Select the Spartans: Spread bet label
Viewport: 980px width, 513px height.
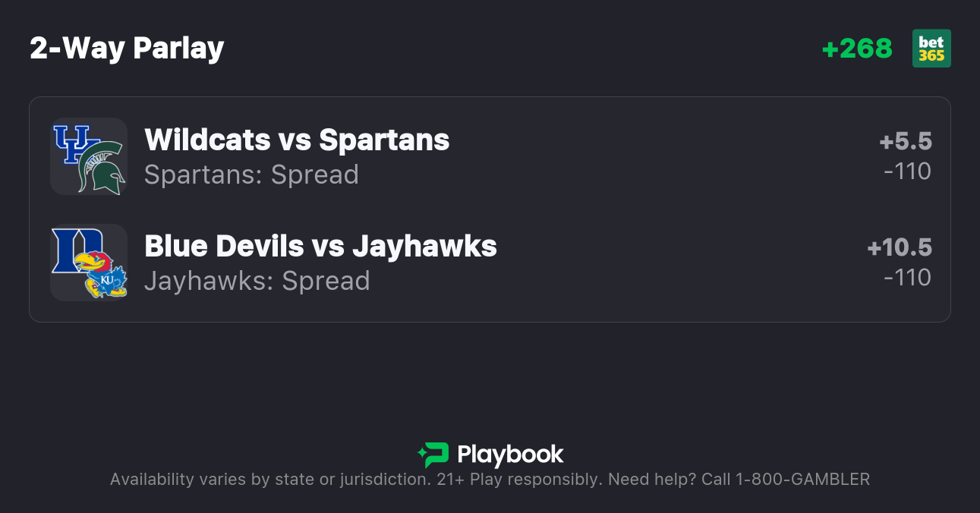pyautogui.click(x=251, y=175)
